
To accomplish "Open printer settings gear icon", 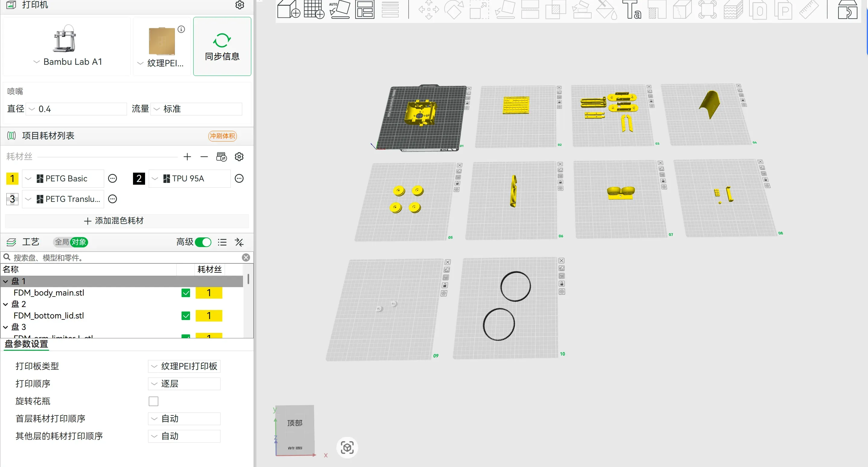I will (239, 5).
